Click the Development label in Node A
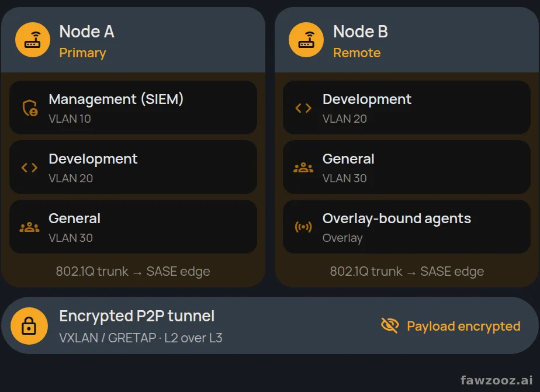The width and height of the screenshot is (540, 392). point(93,159)
